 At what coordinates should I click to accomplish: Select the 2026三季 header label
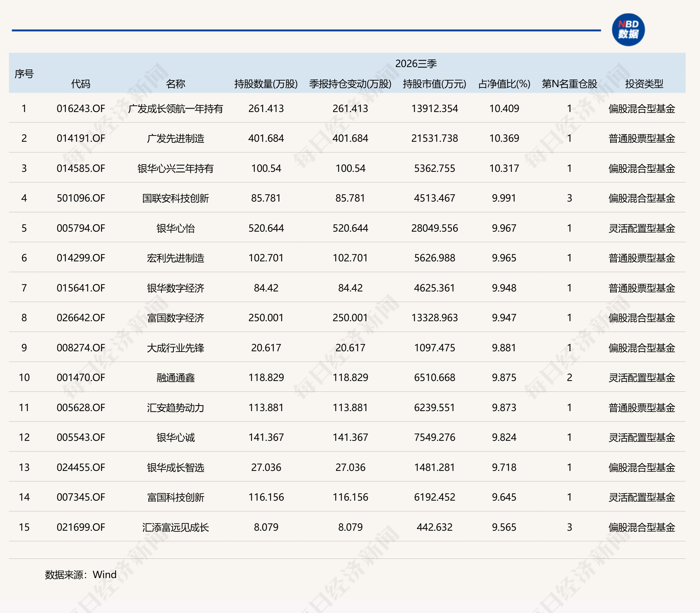click(416, 64)
